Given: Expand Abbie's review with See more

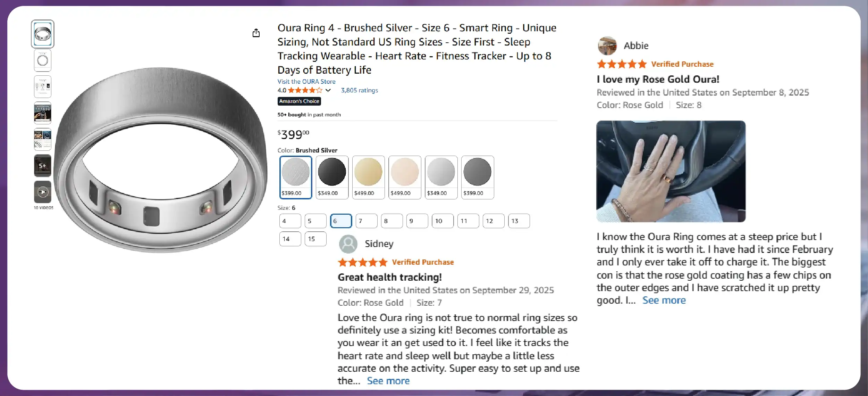Looking at the screenshot, I should (664, 300).
